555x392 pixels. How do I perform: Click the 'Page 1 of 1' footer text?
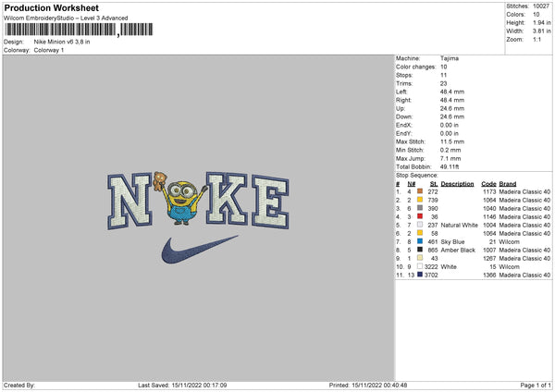click(x=536, y=386)
